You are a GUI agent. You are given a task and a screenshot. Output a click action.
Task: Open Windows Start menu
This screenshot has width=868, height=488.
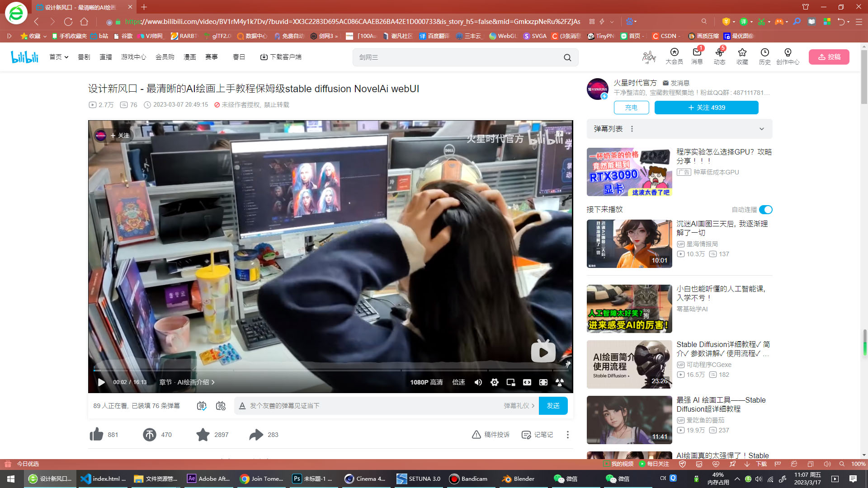tap(11, 479)
